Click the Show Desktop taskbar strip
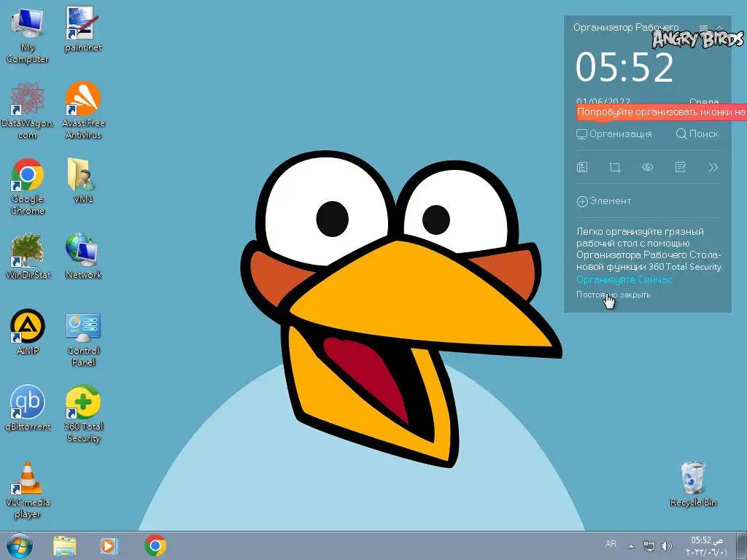This screenshot has height=560, width=747. (x=742, y=545)
